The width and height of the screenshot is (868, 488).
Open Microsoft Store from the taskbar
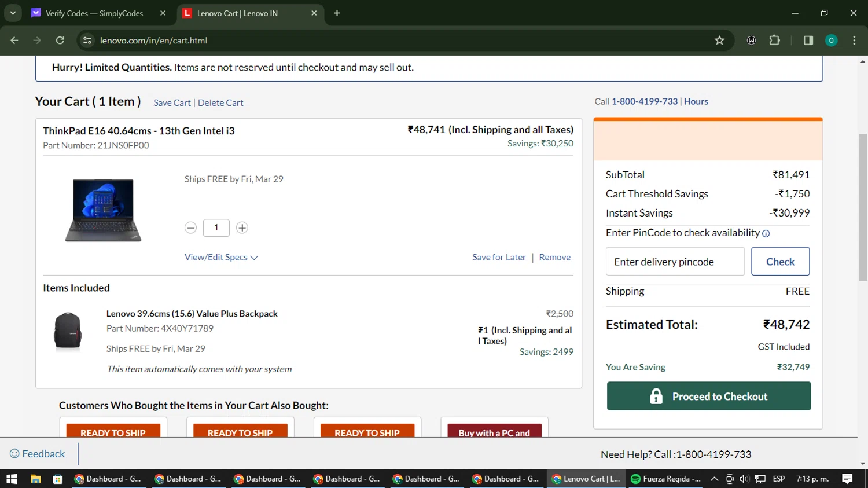[x=58, y=479]
